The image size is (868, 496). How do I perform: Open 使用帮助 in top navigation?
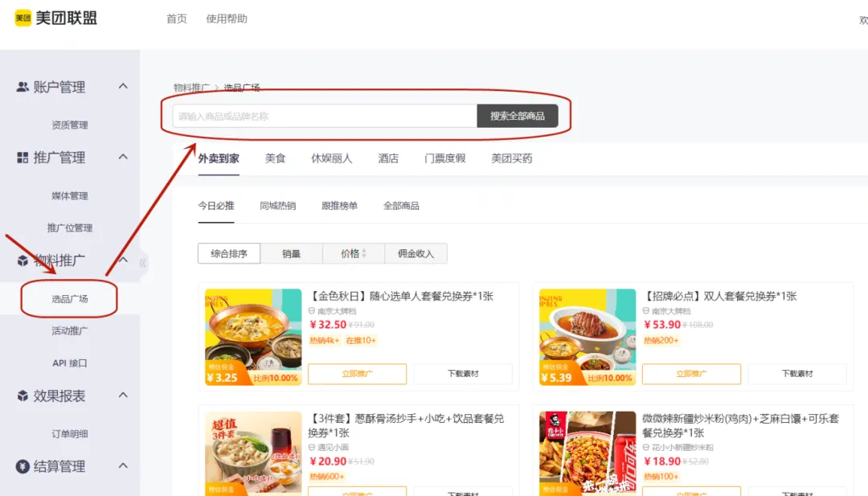point(227,18)
